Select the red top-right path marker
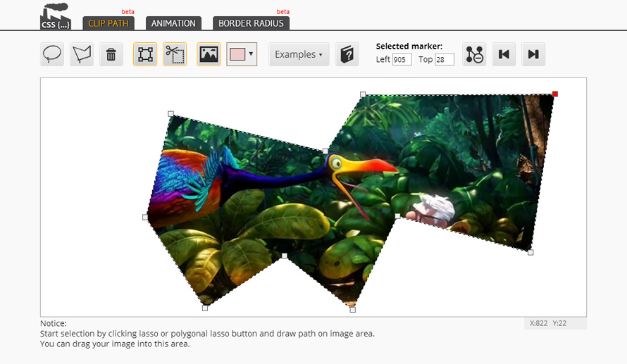 pos(555,94)
